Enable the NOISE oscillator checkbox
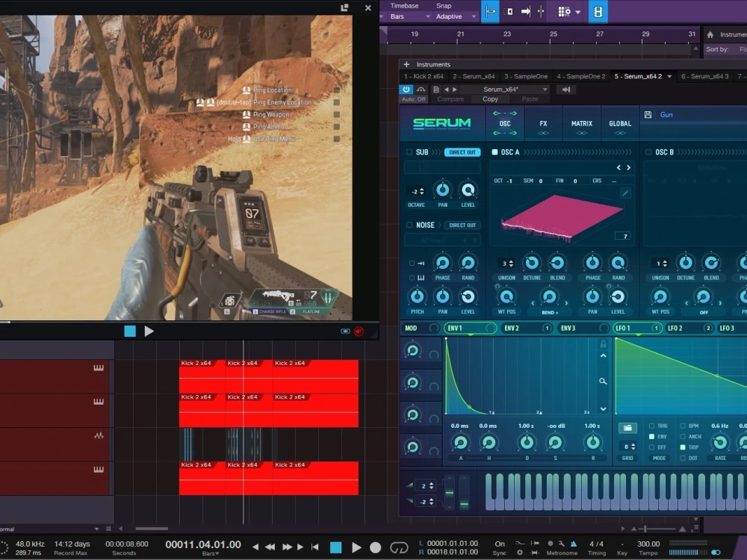This screenshot has width=747, height=560. [x=409, y=225]
